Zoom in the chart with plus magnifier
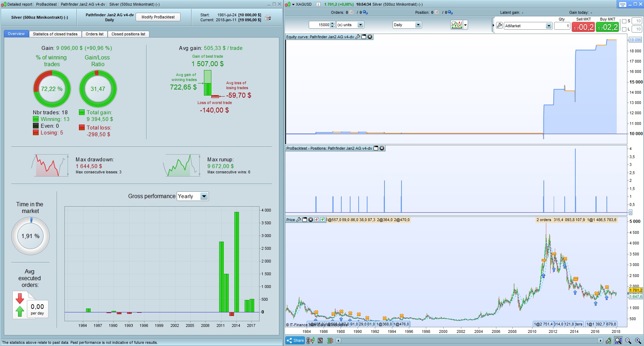Screen dimensions: 644x346 pyautogui.click(x=638, y=341)
